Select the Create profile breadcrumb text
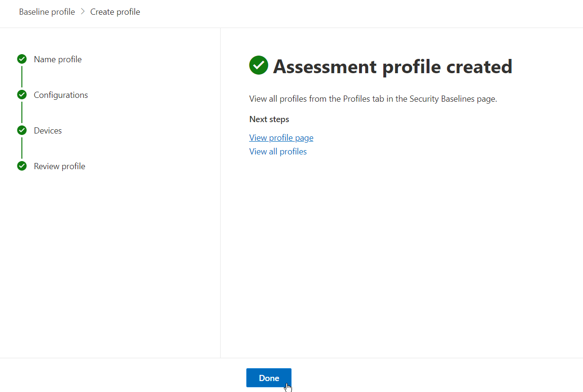The image size is (583, 392). [115, 12]
